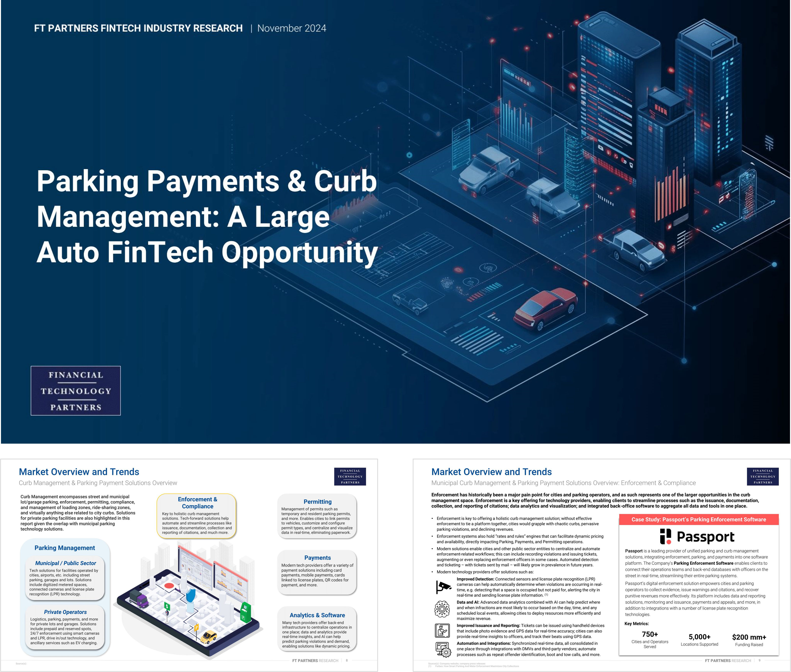
Task: Click the November 2024 date text
Action: coord(291,28)
